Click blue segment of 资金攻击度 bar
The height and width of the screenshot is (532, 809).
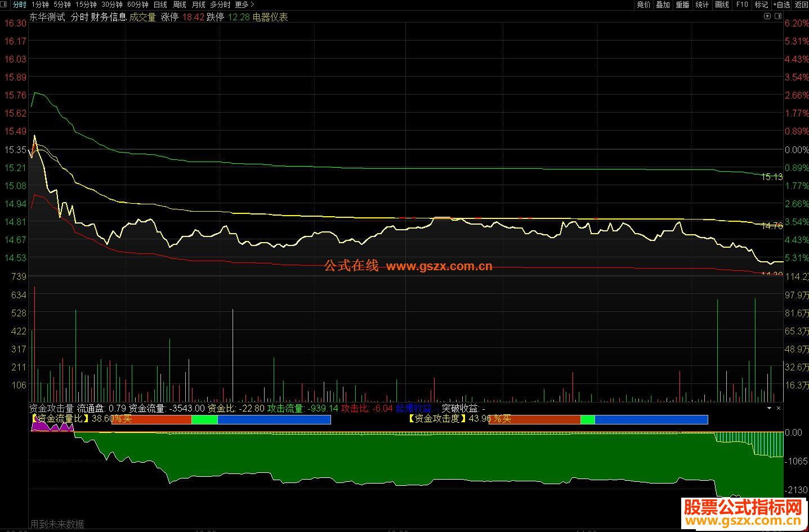[651, 419]
